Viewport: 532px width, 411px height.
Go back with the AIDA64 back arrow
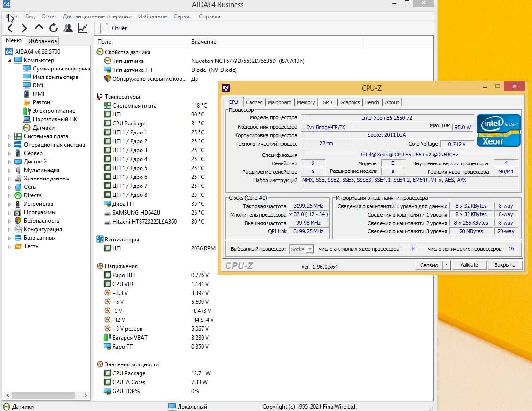[x=10, y=28]
